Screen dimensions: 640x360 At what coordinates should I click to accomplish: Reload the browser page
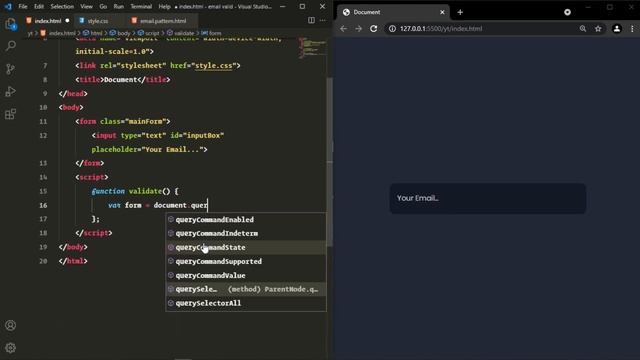point(373,29)
